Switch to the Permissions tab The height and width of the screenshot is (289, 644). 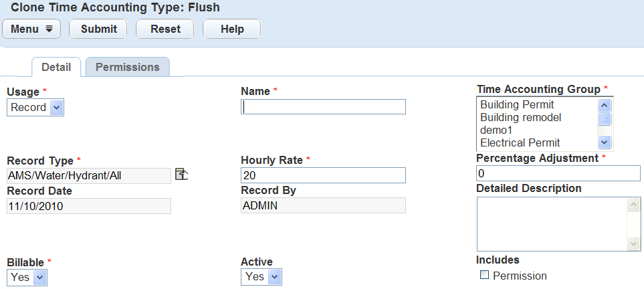(x=127, y=67)
